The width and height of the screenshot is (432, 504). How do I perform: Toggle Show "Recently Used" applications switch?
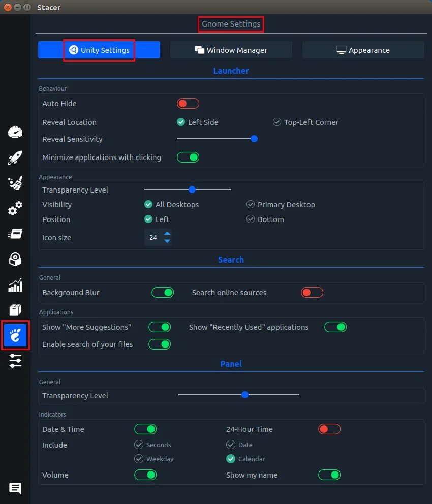click(335, 327)
